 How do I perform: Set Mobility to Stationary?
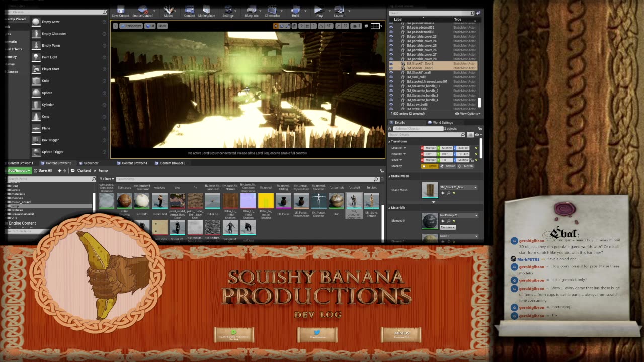pos(448,166)
